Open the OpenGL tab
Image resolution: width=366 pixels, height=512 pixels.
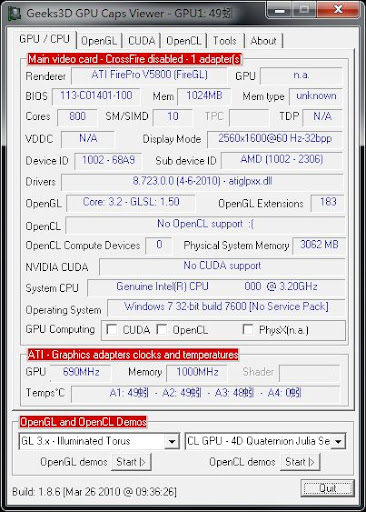[x=99, y=41]
